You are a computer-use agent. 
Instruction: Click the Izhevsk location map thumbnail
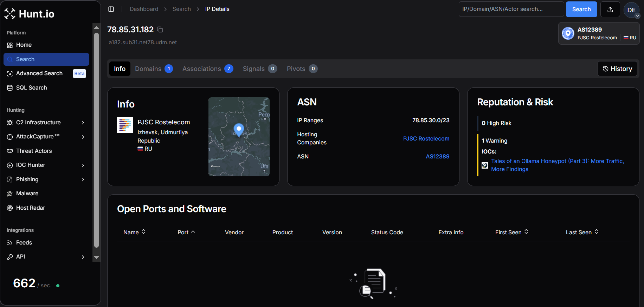(x=239, y=137)
